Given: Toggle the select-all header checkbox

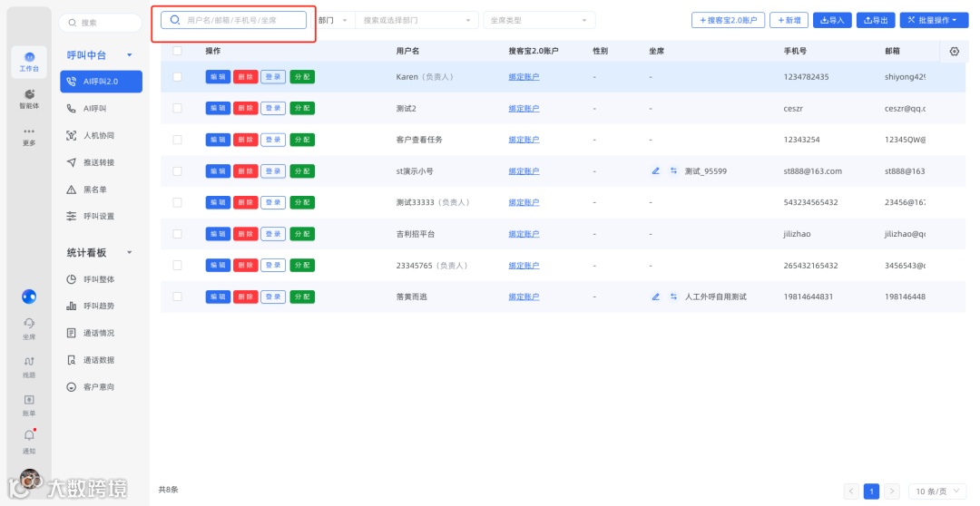Looking at the screenshot, I should coord(178,51).
